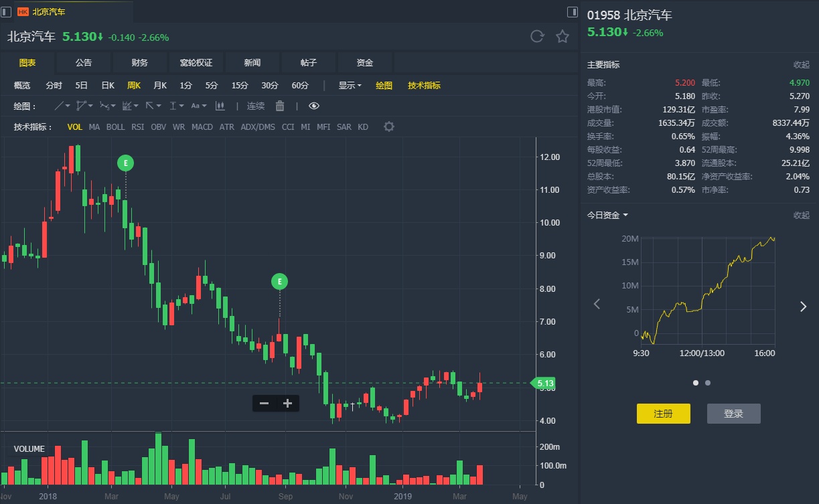Click the first green E event marker
Viewport: 819px width, 504px height.
(125, 162)
